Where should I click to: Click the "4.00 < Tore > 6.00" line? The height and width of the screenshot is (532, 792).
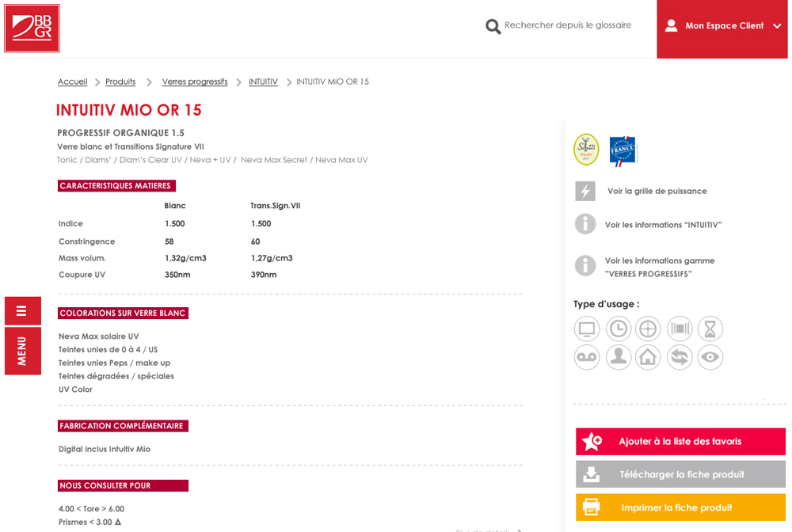click(91, 509)
